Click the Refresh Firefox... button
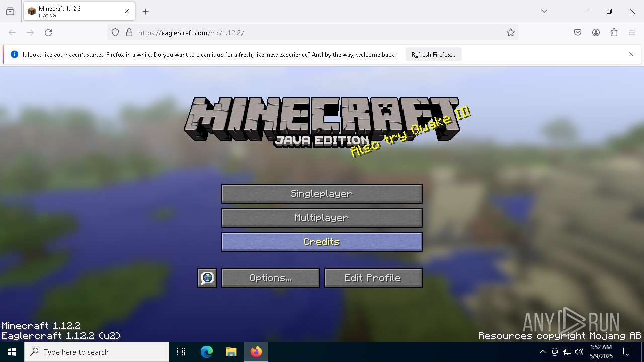Viewport: 644px width, 362px height. pyautogui.click(x=433, y=54)
